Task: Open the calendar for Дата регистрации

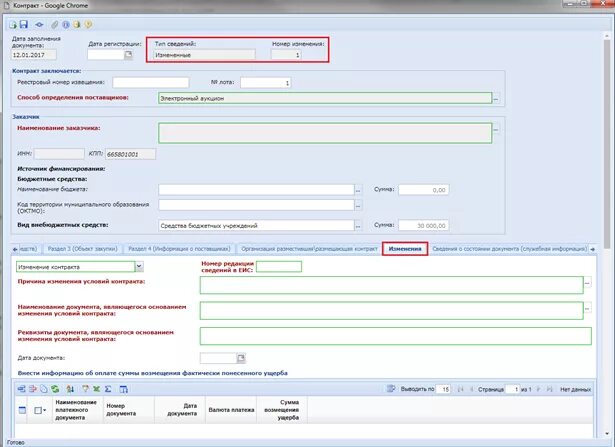Action: pos(128,55)
